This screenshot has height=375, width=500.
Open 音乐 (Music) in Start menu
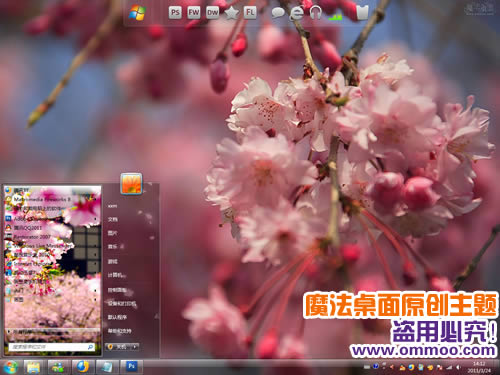tap(112, 247)
